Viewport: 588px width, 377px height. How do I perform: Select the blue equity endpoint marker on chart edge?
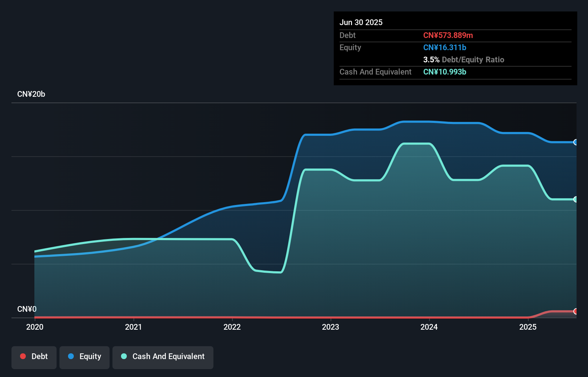(575, 142)
